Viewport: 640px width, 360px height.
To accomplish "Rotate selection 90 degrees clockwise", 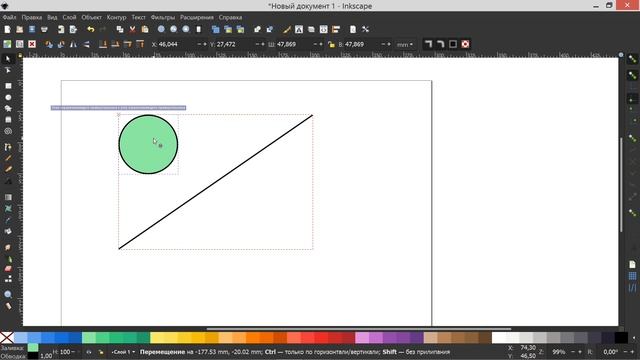I will [61, 44].
